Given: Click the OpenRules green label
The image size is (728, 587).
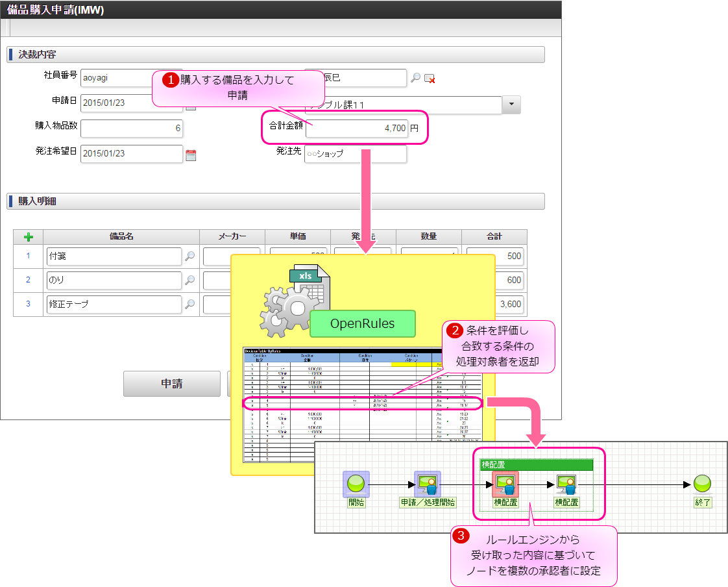Looking at the screenshot, I should coord(363,323).
